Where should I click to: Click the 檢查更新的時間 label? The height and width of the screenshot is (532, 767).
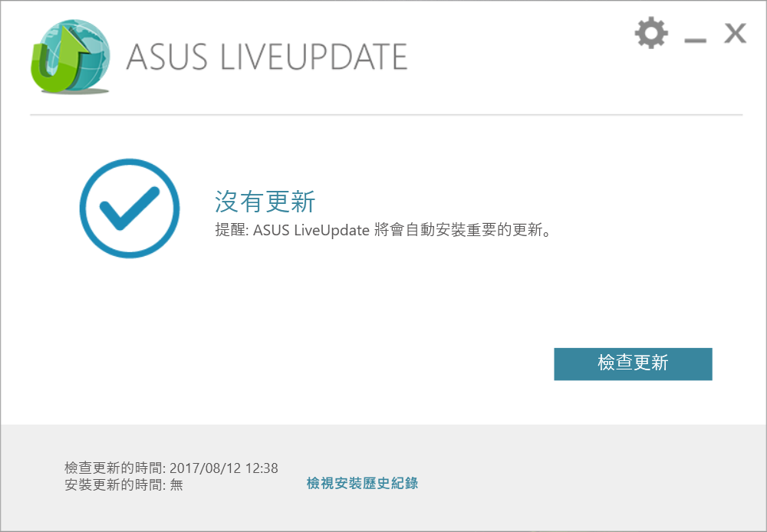pos(114,468)
